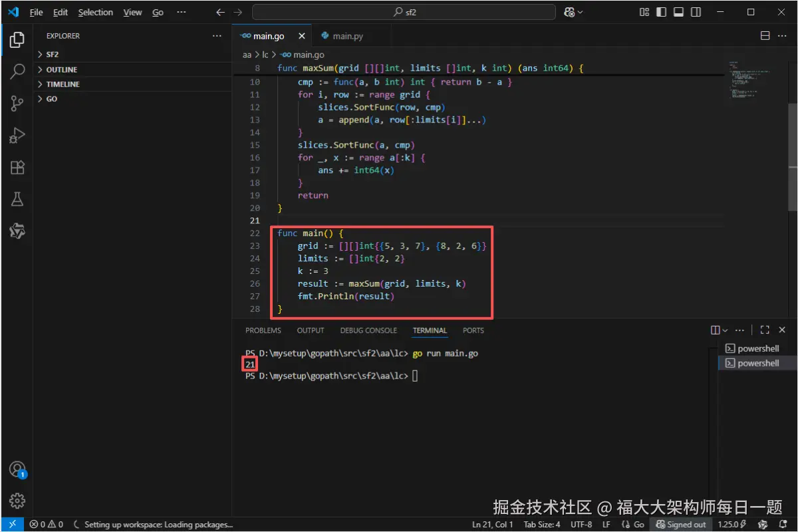Click the Explorer more actions ellipsis
Image resolution: width=798 pixels, height=532 pixels.
point(217,36)
